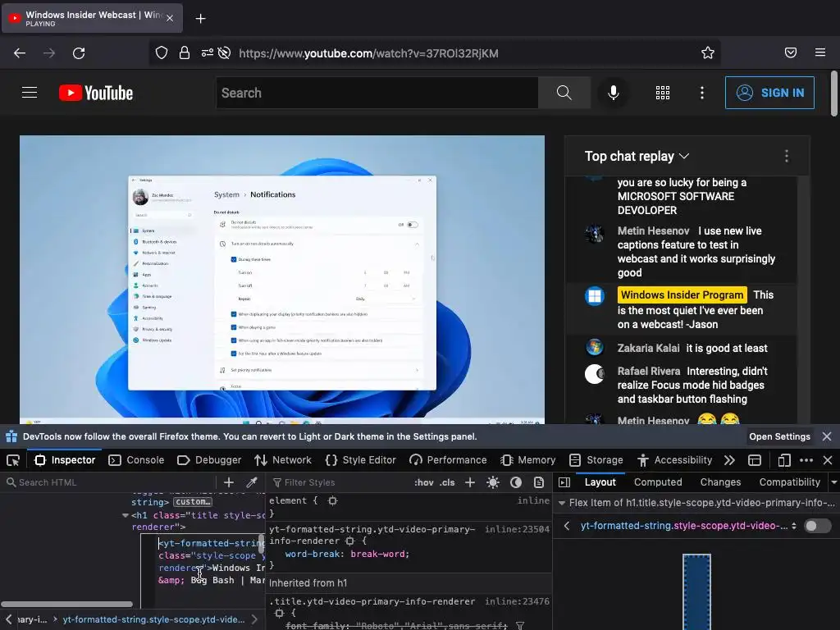Open the chat replay options three-dot menu

click(x=787, y=156)
